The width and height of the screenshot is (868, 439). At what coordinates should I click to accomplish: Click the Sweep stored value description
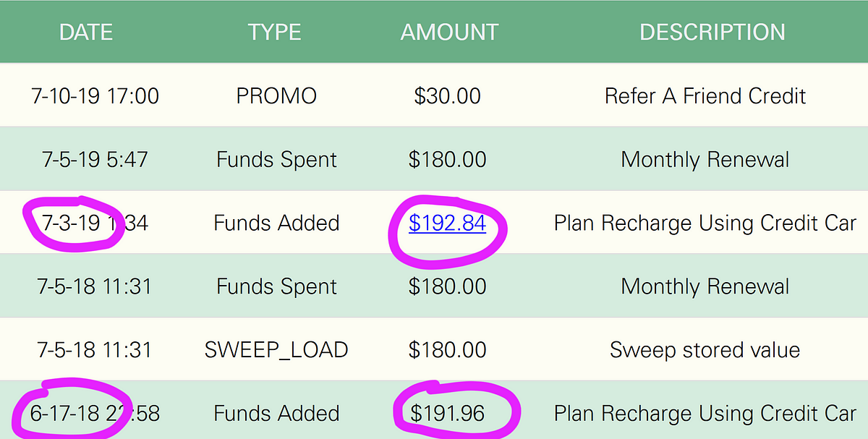pos(705,350)
